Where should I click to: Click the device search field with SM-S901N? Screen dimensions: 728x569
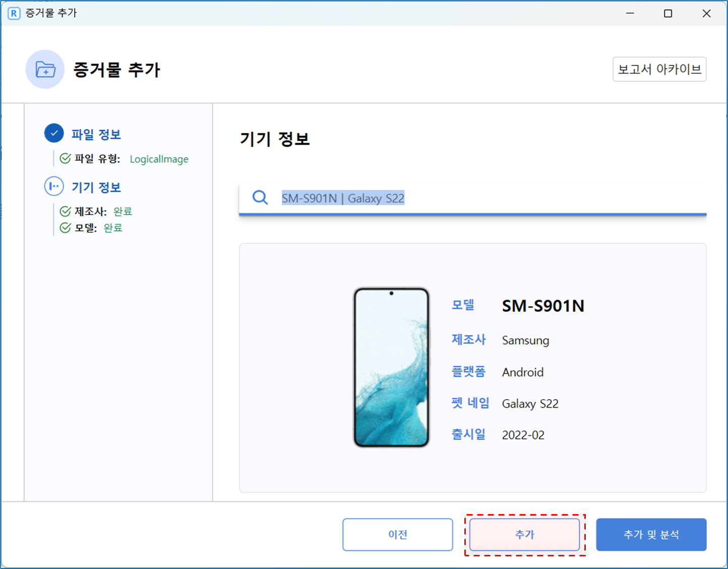point(472,198)
